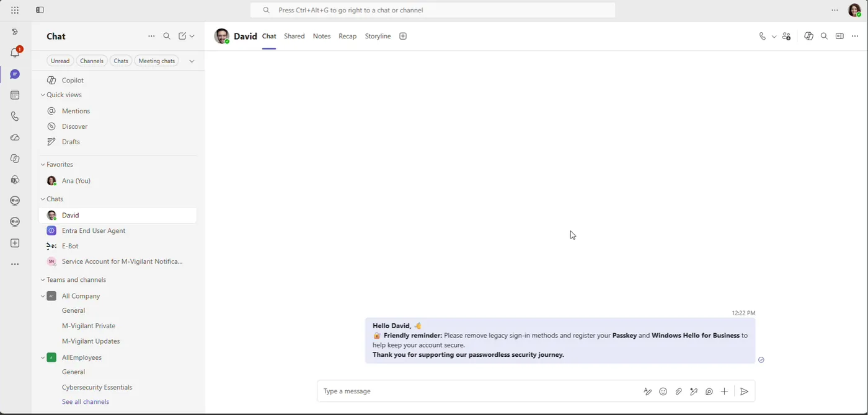Select the Chat tab in David's conversation
The height and width of the screenshot is (415, 868).
[x=269, y=37]
